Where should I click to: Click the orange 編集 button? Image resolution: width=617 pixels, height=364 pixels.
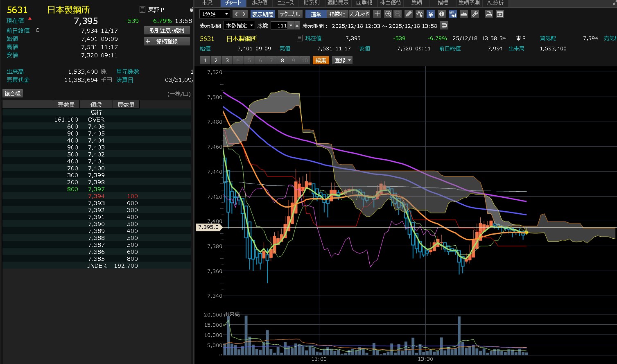321,60
